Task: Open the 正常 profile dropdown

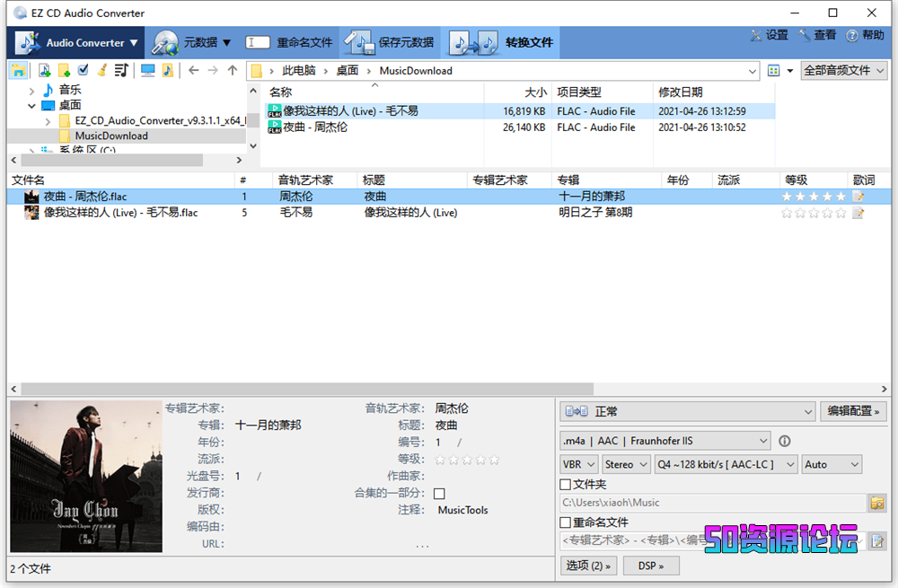Action: (687, 411)
